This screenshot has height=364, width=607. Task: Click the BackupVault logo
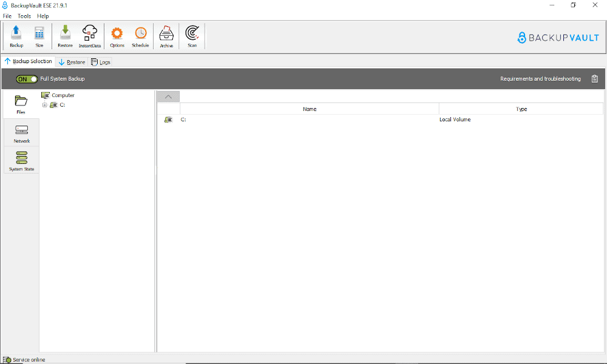point(558,38)
